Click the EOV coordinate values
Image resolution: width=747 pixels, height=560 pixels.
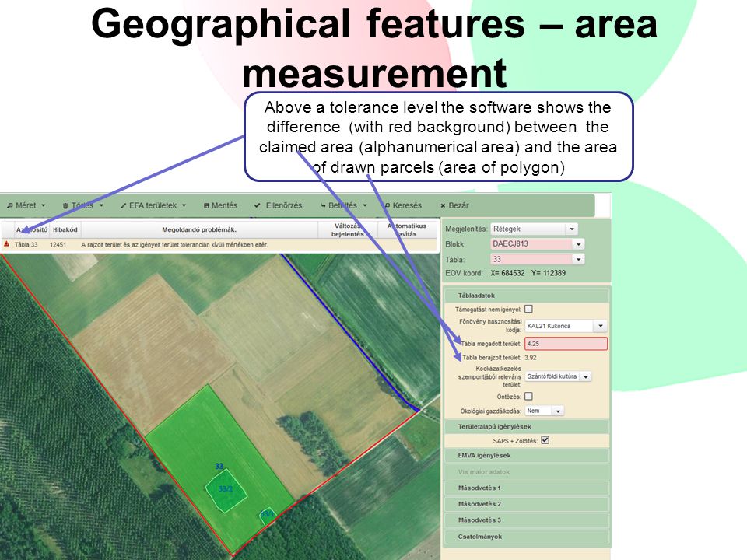tap(528, 273)
